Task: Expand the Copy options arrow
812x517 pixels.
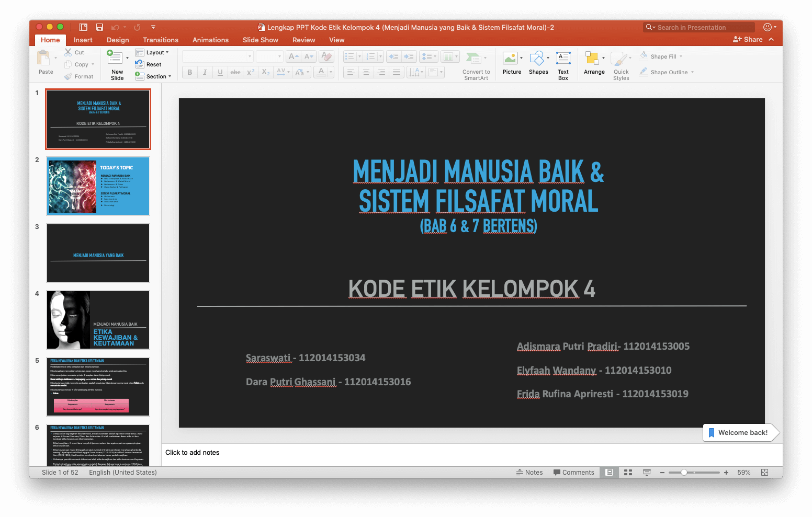Action: (93, 64)
